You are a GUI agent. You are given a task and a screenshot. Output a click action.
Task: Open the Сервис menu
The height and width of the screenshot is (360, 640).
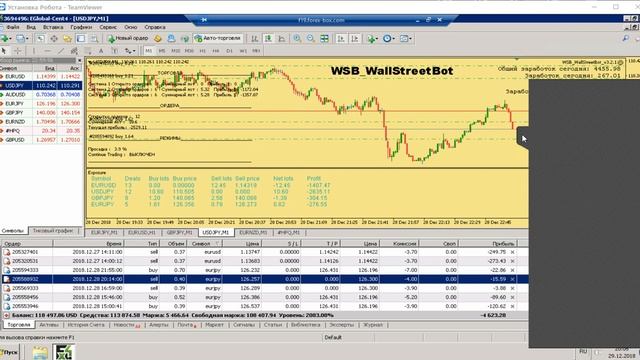pos(108,27)
